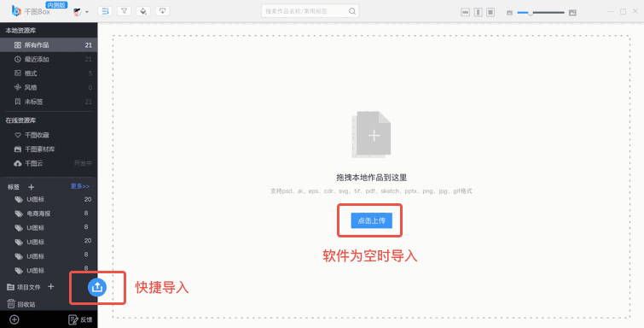Click the 更多>> link for tags
The image size is (644, 328).
click(80, 186)
